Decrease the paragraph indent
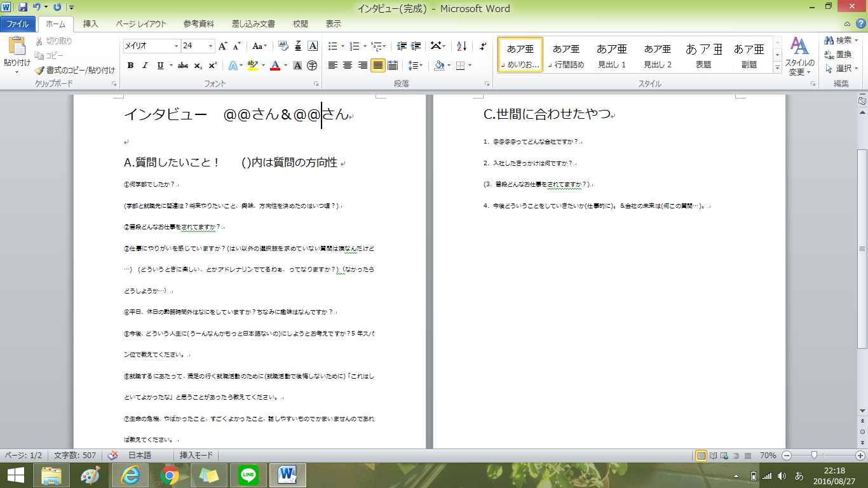 tap(402, 46)
